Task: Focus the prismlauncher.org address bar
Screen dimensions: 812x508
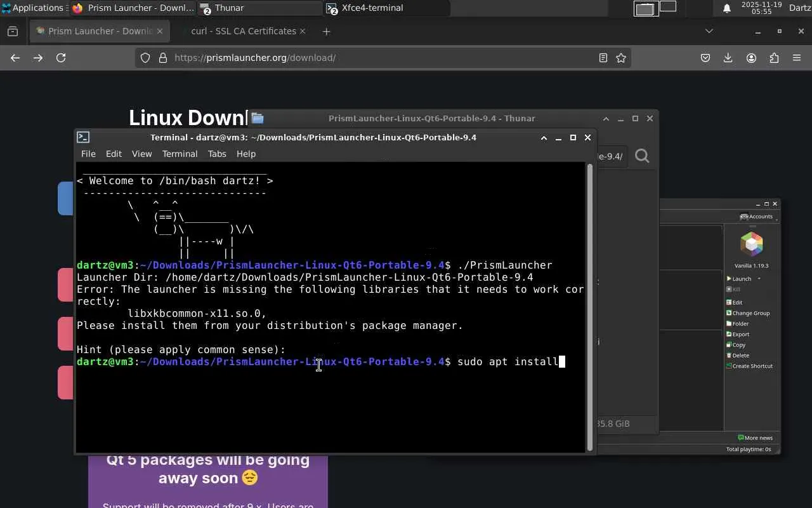Action: tap(383, 58)
